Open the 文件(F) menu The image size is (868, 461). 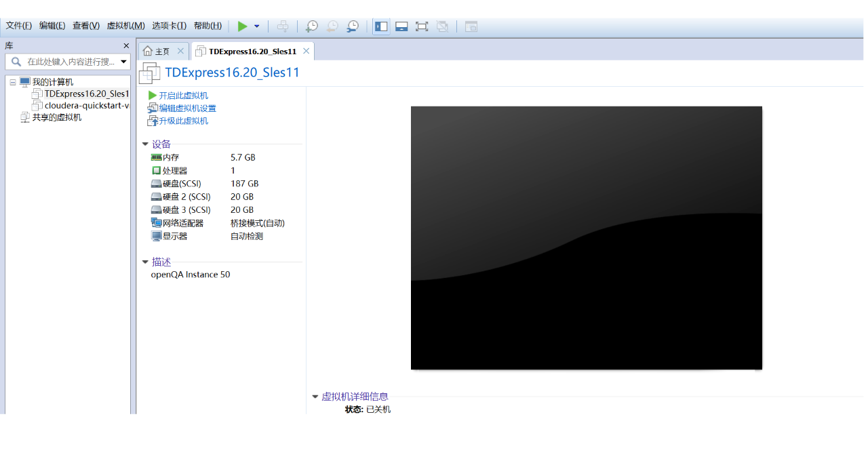19,26
